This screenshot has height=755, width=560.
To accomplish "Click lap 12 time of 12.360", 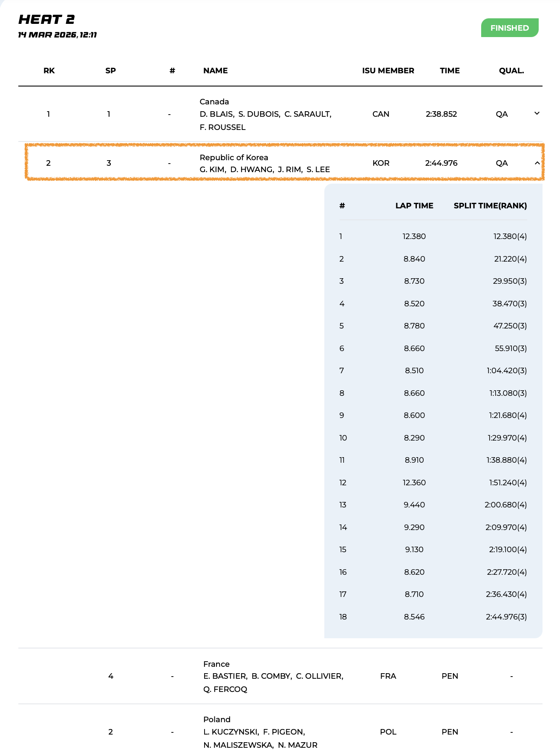I will tap(414, 483).
